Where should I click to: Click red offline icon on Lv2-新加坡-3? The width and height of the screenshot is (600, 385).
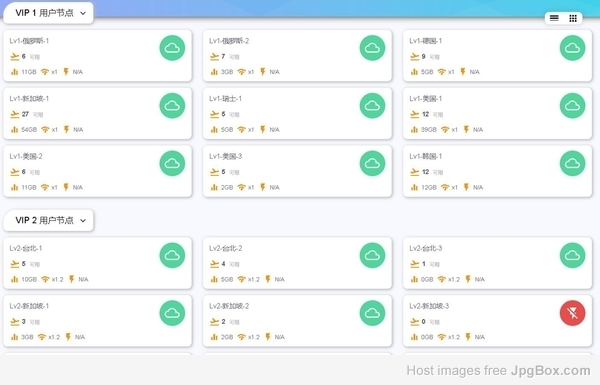[x=572, y=313]
